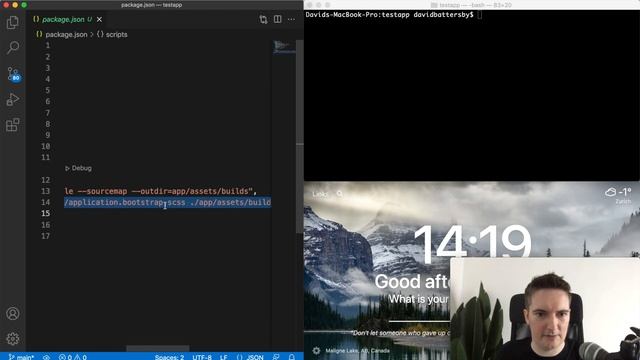Screen dimensions: 640x360
Task: Click the weather widget showing -1°
Action: coord(618,195)
